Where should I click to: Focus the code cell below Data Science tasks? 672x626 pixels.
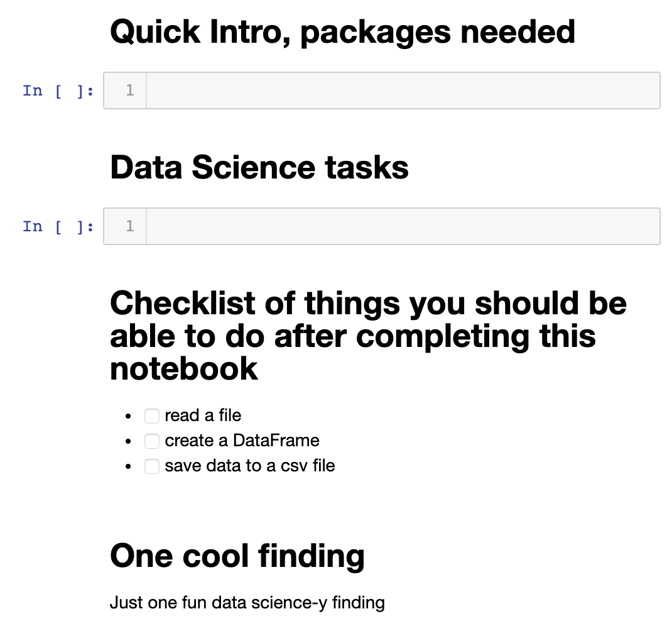coord(402,226)
